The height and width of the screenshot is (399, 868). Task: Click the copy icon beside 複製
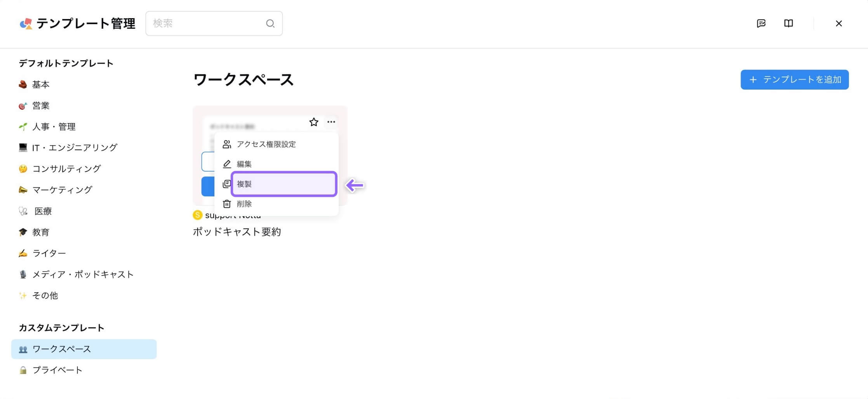227,184
